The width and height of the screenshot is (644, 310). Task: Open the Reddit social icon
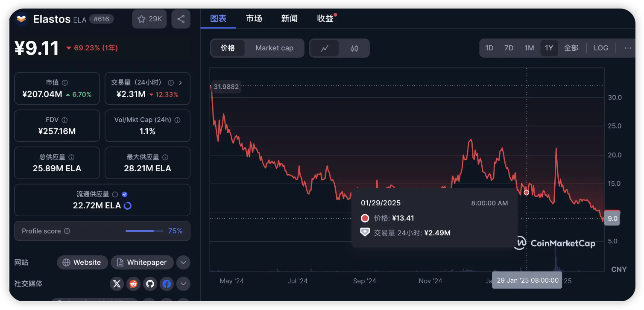(133, 284)
